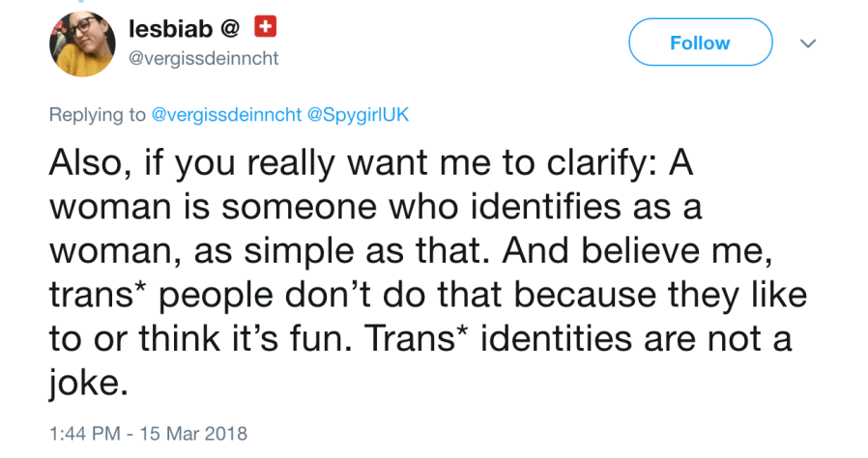The image size is (868, 458).
Task: Open @vergissdeinncht in the Replying to line
Action: [x=226, y=114]
